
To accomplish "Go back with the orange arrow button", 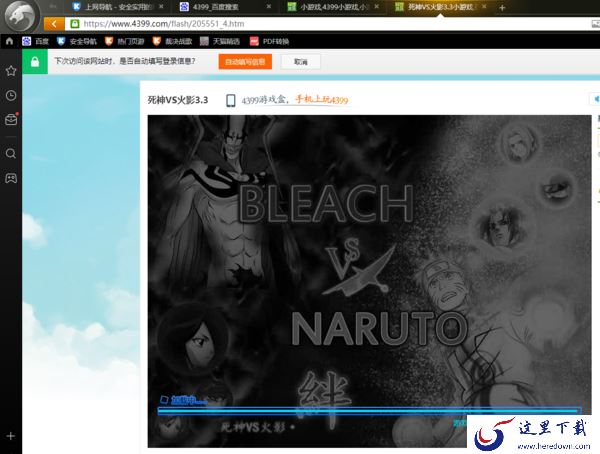I will point(54,24).
